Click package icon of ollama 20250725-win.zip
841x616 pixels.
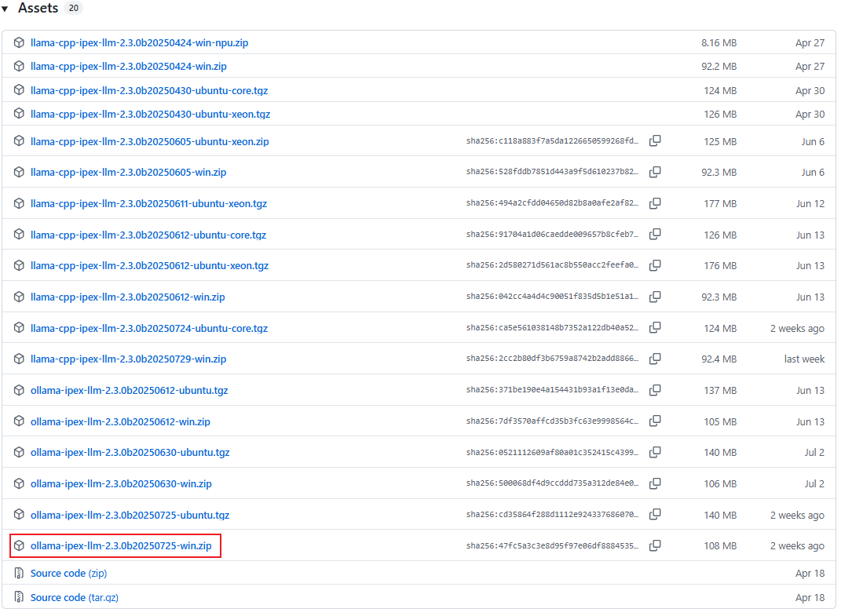(19, 546)
